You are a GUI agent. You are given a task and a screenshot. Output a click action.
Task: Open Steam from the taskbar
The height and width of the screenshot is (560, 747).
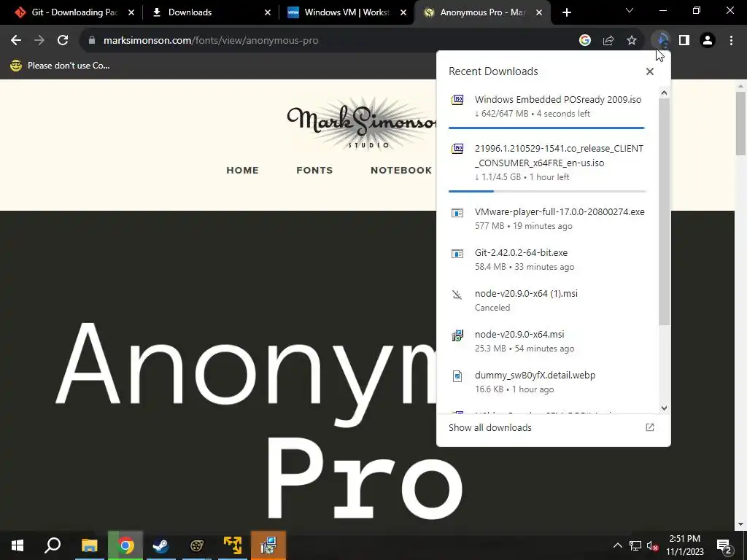pyautogui.click(x=161, y=545)
